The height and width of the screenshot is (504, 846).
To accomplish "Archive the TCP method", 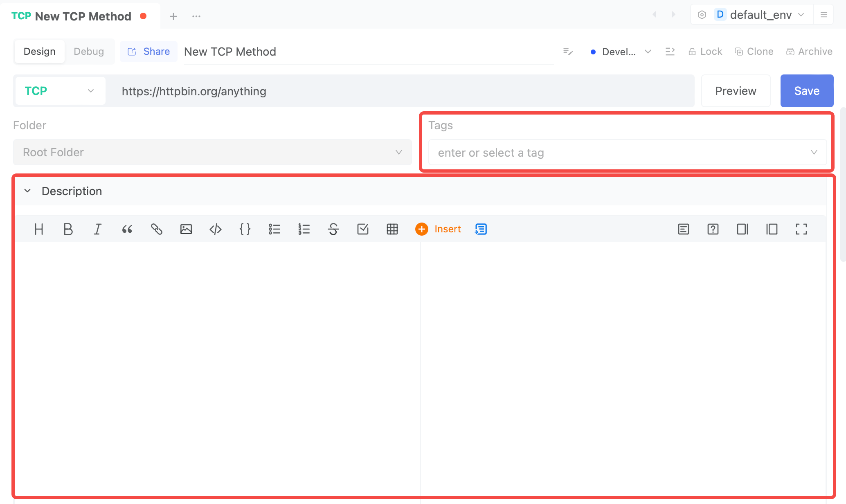I will pyautogui.click(x=809, y=52).
